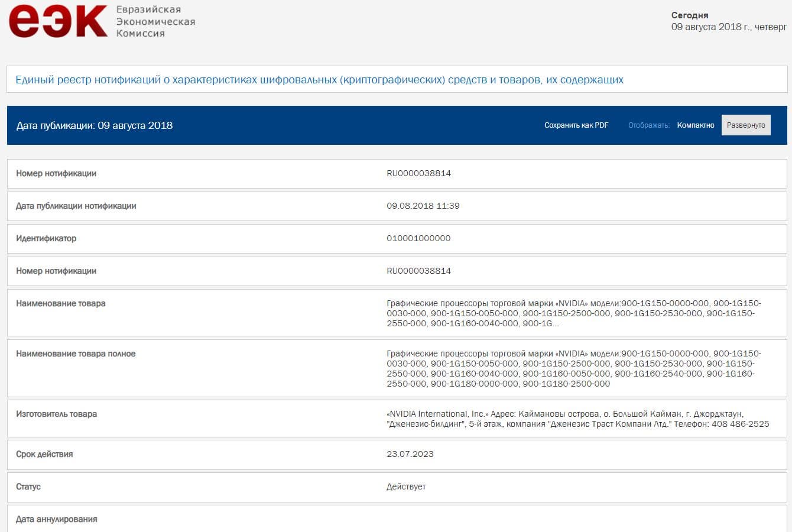792x532 pixels.
Task: Click the ЕЭК logo
Action: coord(58,21)
